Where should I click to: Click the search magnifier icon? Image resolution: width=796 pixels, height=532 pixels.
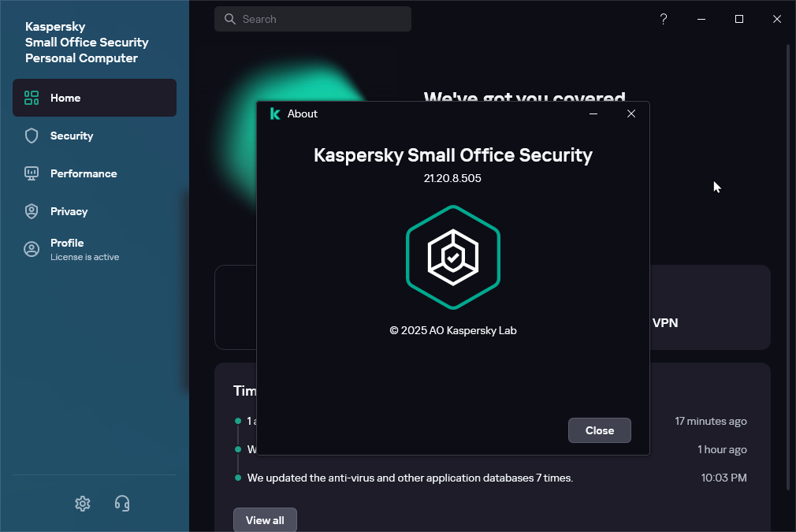(230, 19)
